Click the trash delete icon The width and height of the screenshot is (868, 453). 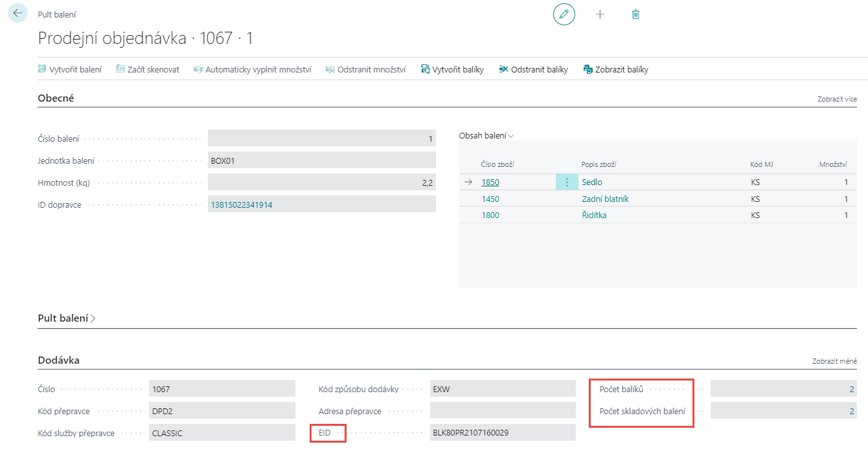click(635, 14)
